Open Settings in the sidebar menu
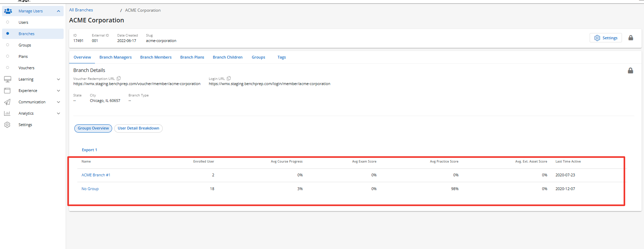This screenshot has height=249, width=644. [x=25, y=125]
